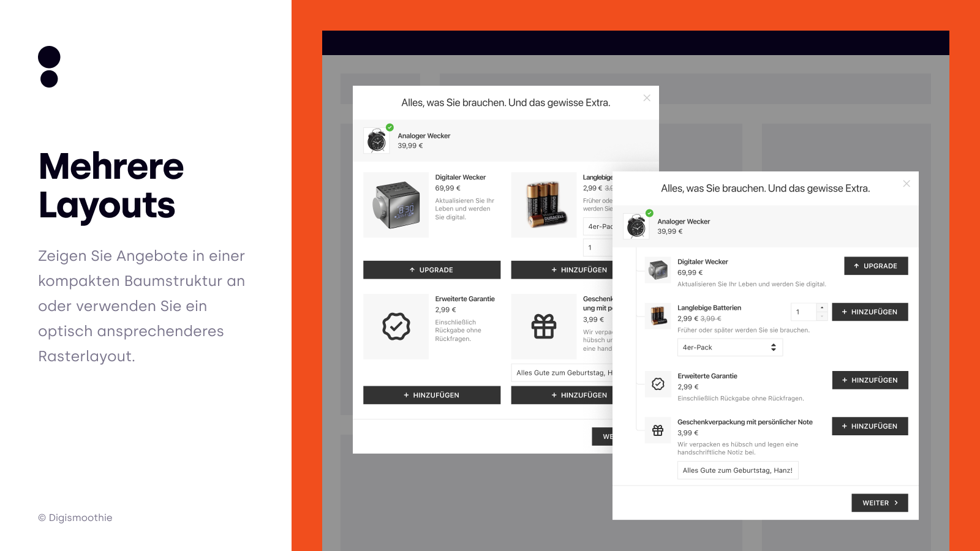980x551 pixels.
Task: Click green checkmark badge in grid popup
Action: [390, 127]
